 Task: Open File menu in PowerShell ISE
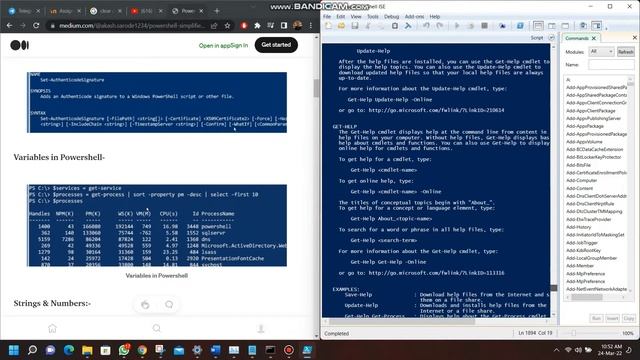coord(327,17)
